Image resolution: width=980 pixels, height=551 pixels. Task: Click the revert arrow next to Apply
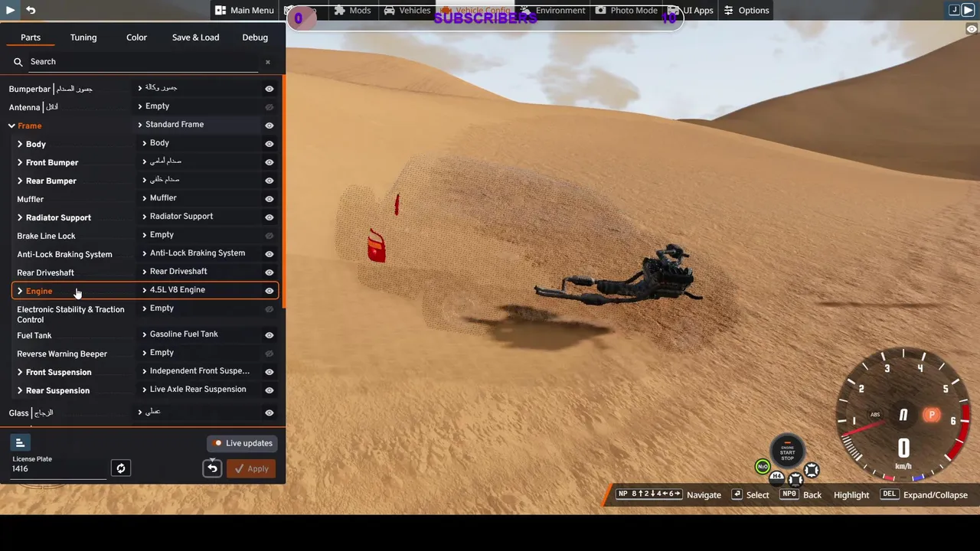point(213,468)
